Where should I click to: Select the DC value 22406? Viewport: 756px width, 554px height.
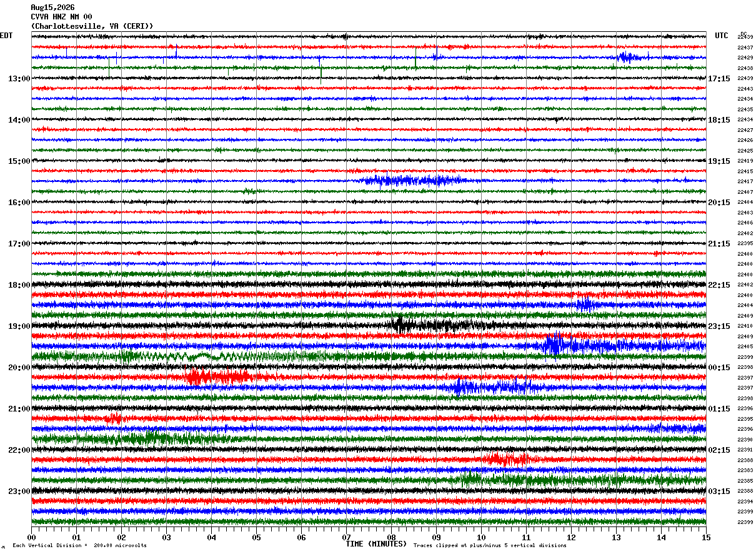click(745, 223)
